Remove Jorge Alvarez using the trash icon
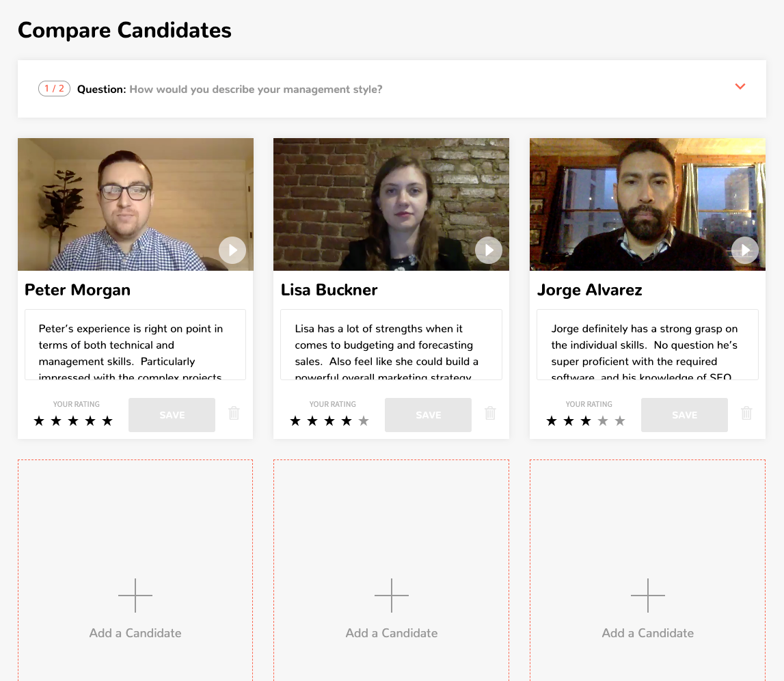 pos(746,413)
